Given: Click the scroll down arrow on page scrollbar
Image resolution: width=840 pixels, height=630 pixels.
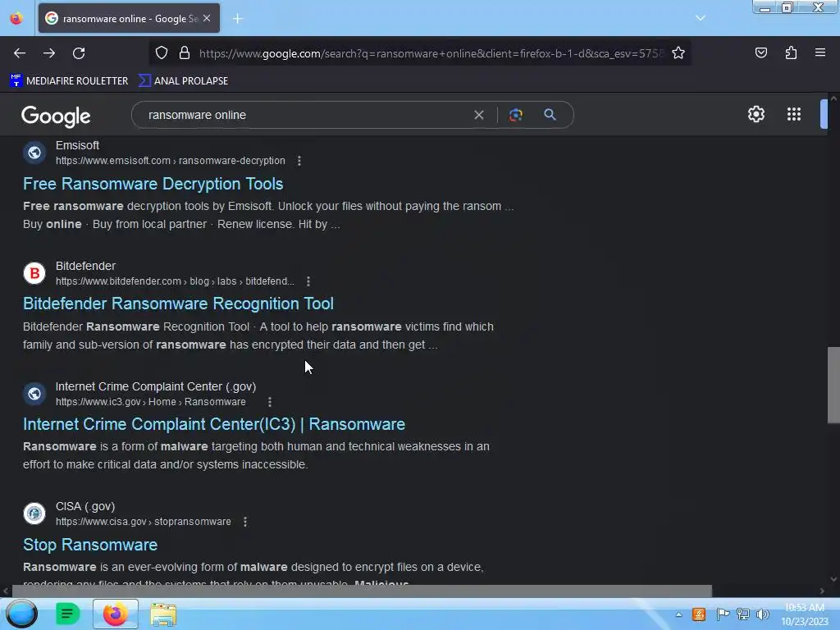Looking at the screenshot, I should 833,580.
